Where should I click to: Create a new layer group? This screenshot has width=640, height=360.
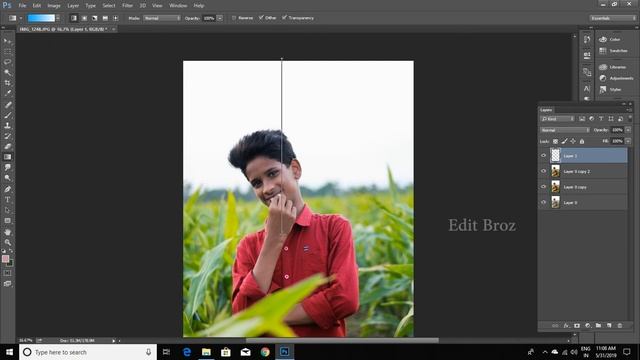[x=598, y=326]
